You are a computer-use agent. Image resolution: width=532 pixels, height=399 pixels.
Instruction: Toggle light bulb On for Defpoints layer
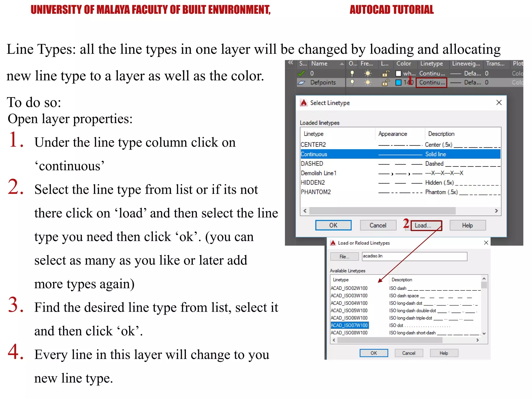(352, 83)
